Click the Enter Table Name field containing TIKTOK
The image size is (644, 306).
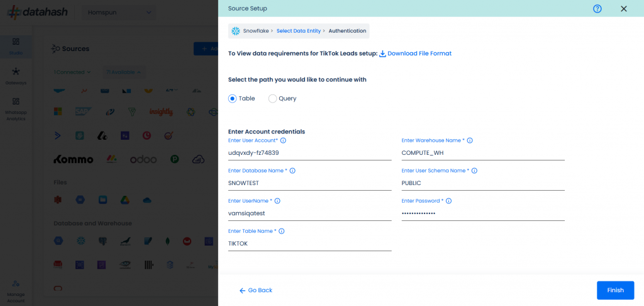coord(309,244)
